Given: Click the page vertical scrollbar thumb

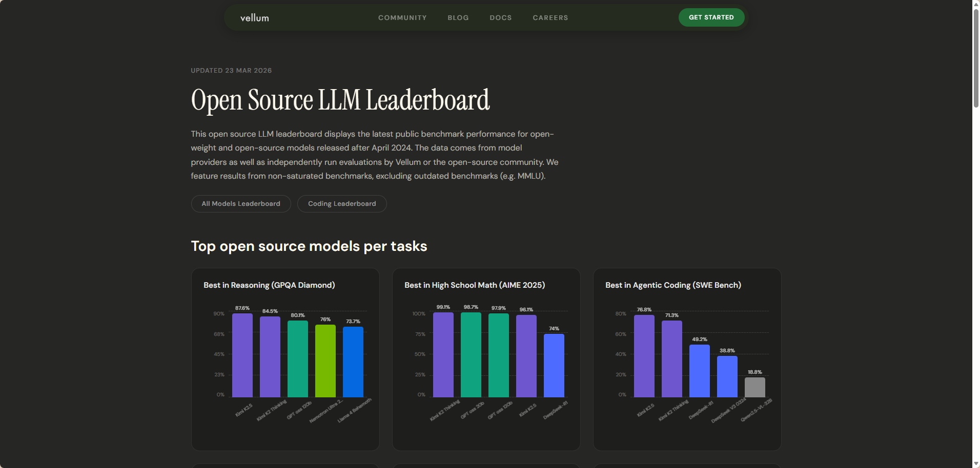Looking at the screenshot, I should point(976,58).
